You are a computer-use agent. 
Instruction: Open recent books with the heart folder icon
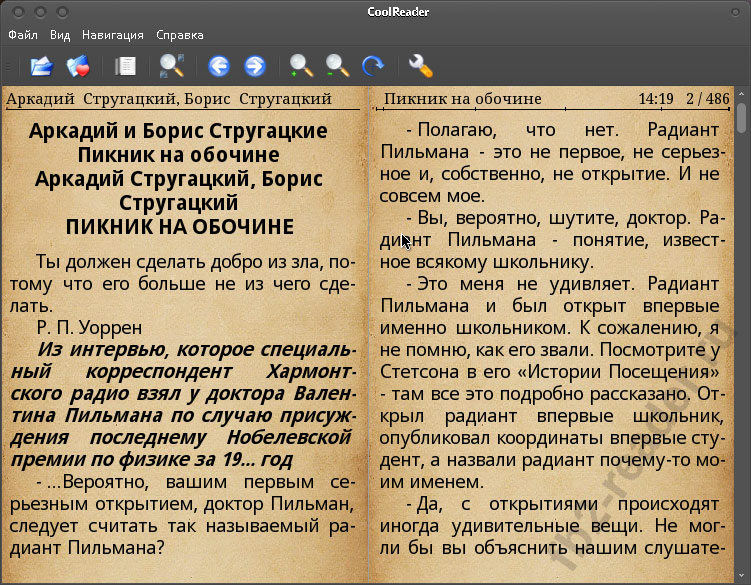tap(79, 67)
